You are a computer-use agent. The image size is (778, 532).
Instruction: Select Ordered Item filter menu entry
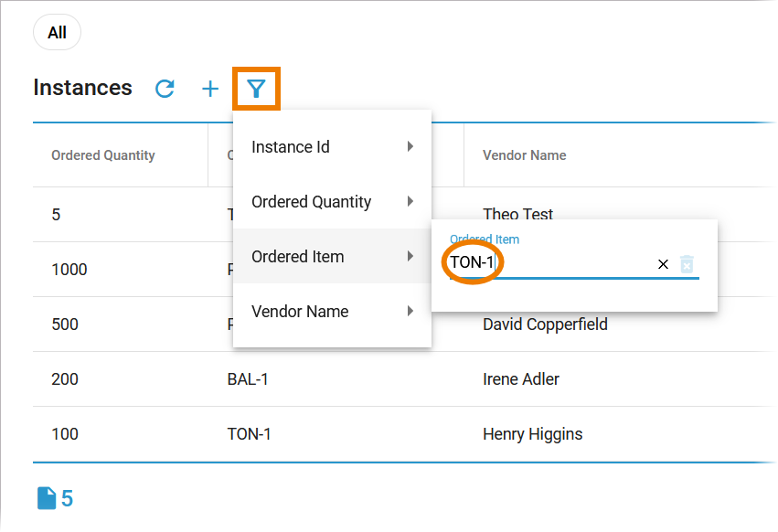(298, 257)
